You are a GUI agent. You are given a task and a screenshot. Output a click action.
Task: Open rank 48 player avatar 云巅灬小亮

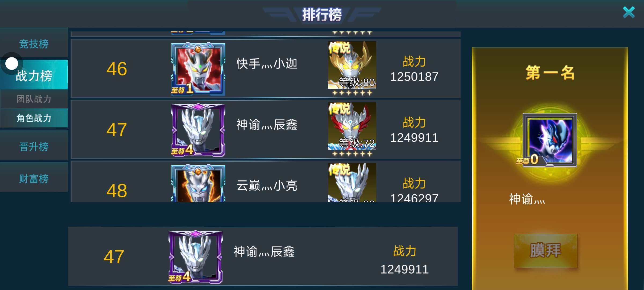(x=198, y=183)
